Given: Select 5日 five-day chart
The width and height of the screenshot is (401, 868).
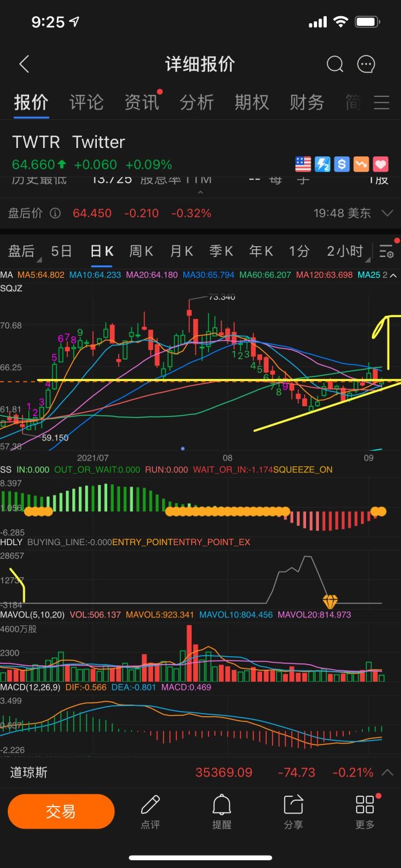Looking at the screenshot, I should 61,251.
